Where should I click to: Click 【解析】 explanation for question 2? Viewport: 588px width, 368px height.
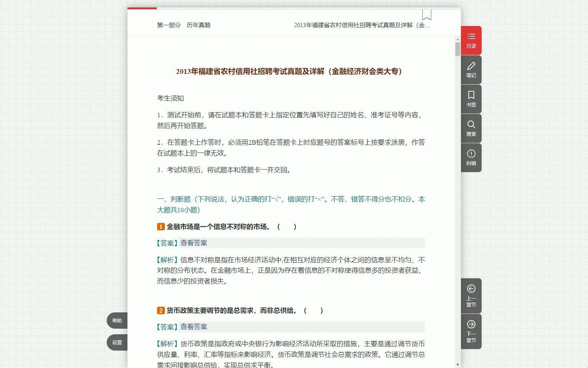(x=291, y=354)
